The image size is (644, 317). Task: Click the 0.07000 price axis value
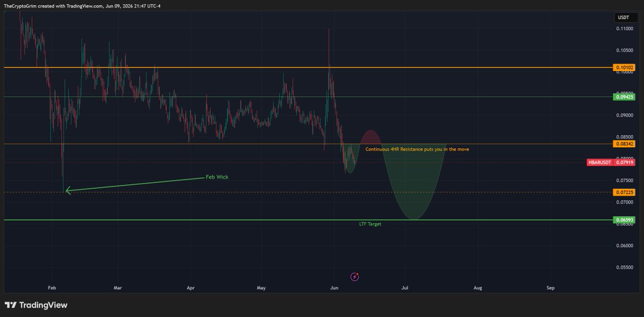tap(624, 202)
